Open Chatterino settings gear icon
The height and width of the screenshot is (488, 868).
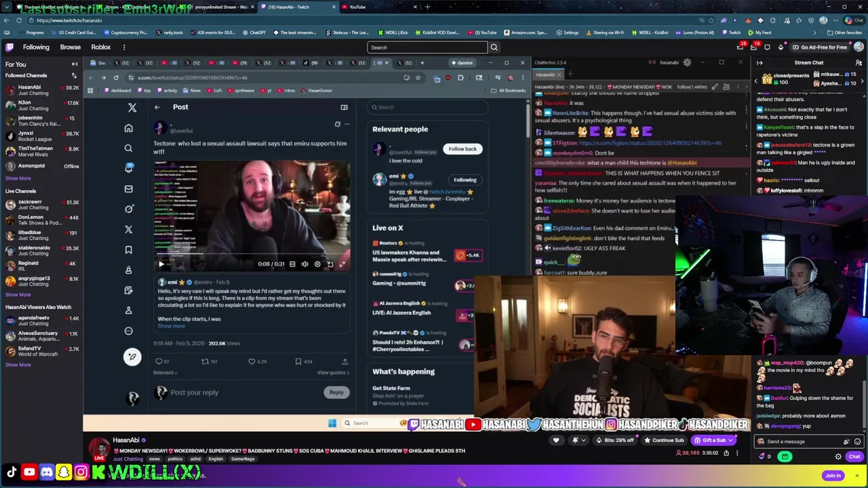pyautogui.click(x=687, y=62)
